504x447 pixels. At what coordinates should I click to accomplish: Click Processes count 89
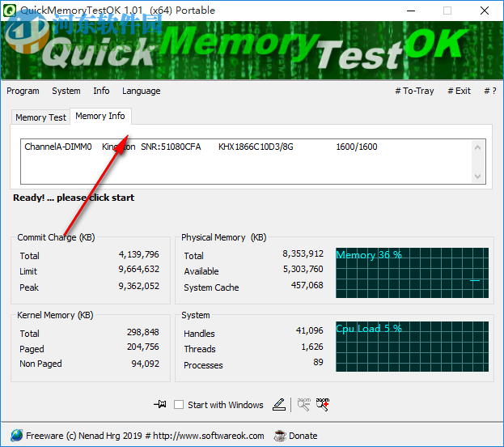coord(318,362)
